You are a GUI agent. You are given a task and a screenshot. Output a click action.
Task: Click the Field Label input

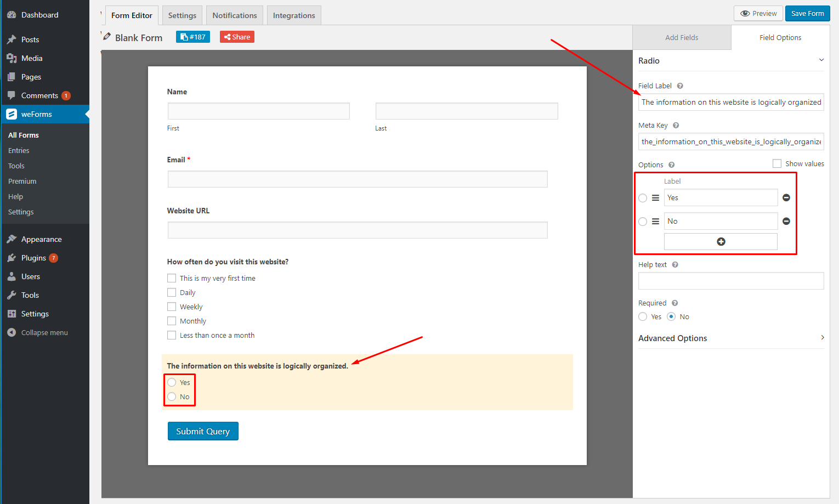click(731, 102)
